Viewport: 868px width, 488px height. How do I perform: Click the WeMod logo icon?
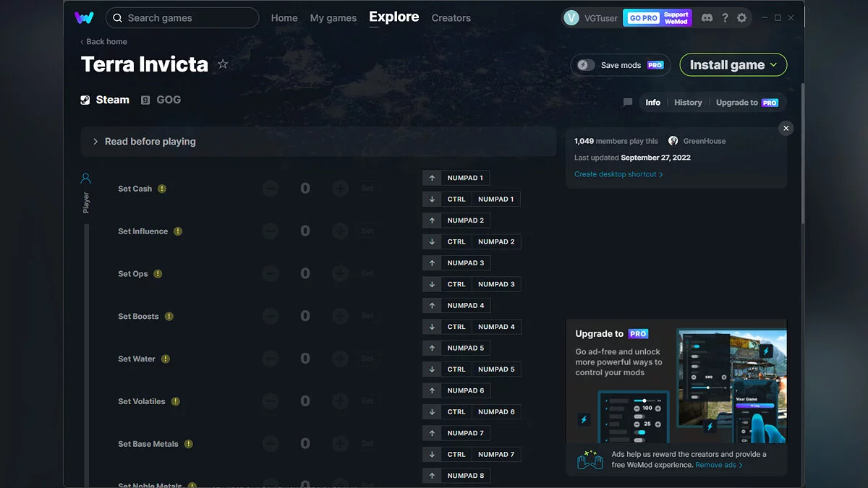tap(84, 17)
